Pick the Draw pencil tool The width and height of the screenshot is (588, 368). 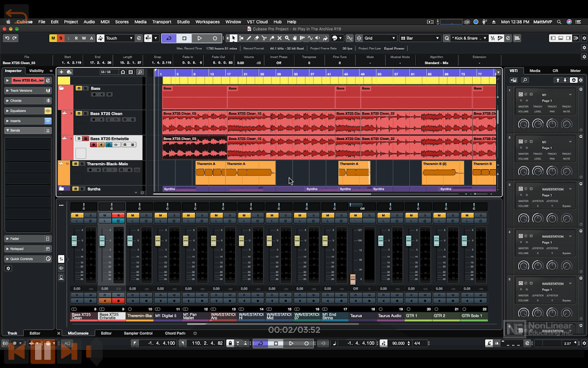pos(249,38)
